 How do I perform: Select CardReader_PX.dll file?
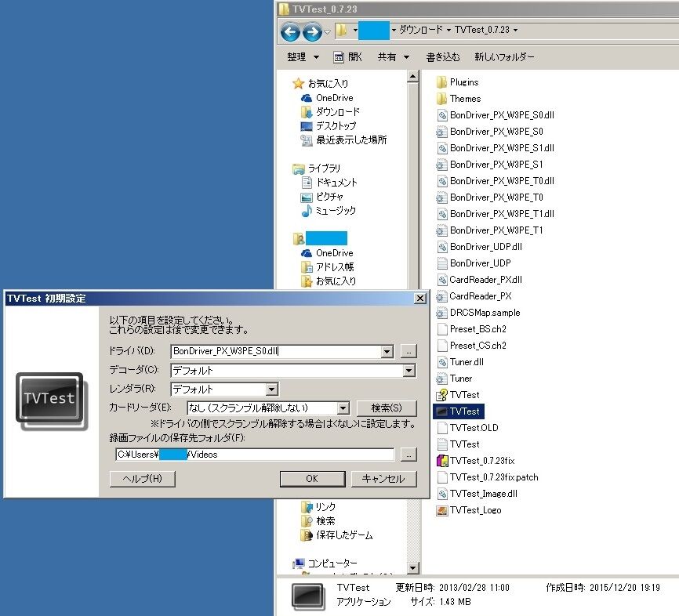coord(479,279)
